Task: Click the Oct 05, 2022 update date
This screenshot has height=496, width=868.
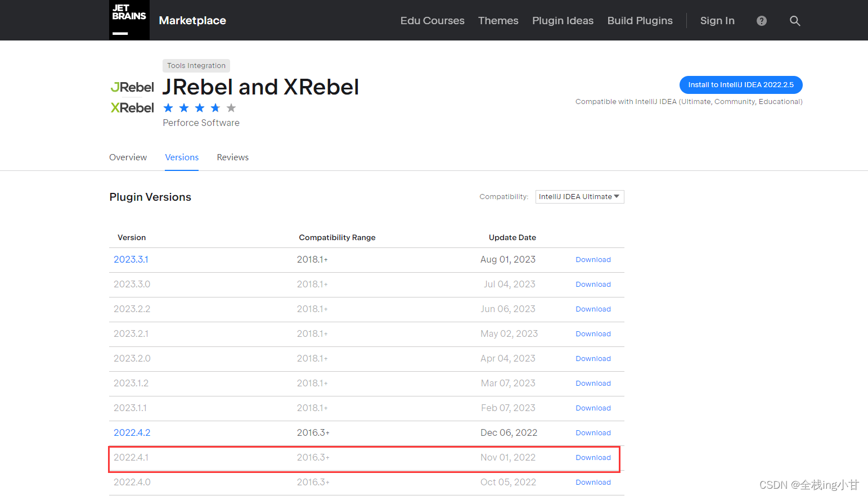Action: click(508, 482)
